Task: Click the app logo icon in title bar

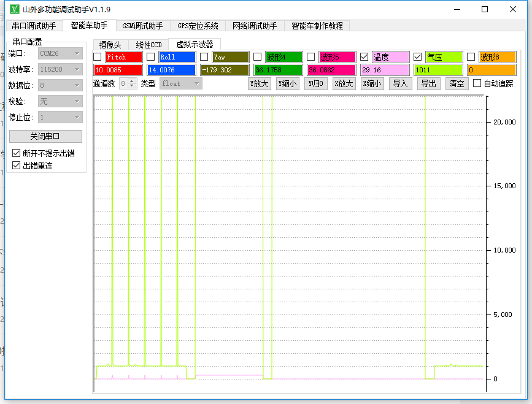Action: (14, 9)
